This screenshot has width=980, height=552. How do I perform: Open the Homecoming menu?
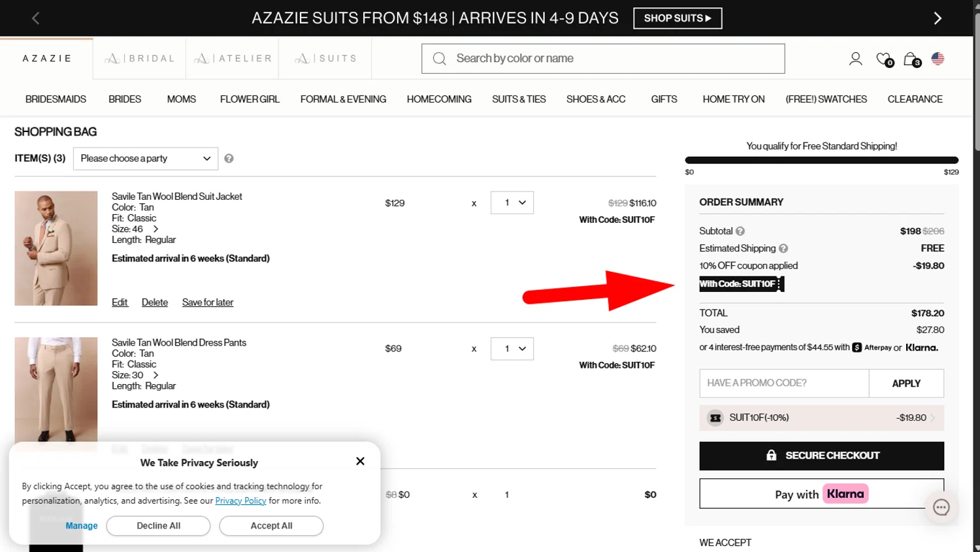pos(439,99)
